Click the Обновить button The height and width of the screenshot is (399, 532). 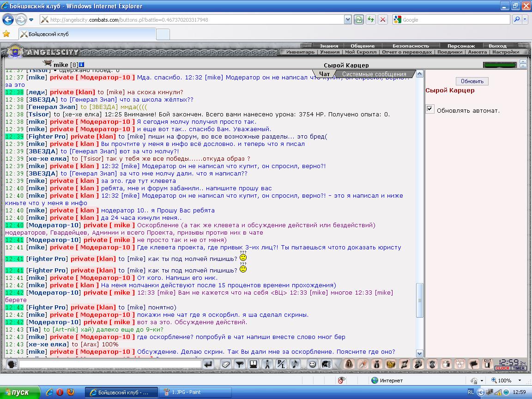pyautogui.click(x=472, y=81)
